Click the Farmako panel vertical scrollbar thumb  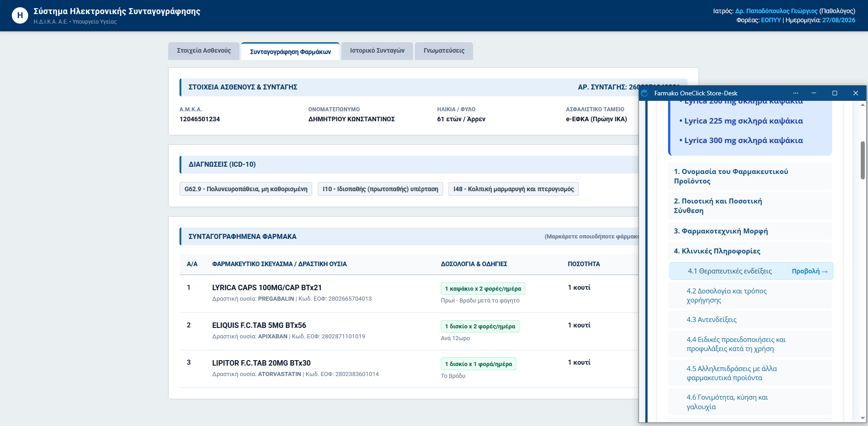(863, 160)
